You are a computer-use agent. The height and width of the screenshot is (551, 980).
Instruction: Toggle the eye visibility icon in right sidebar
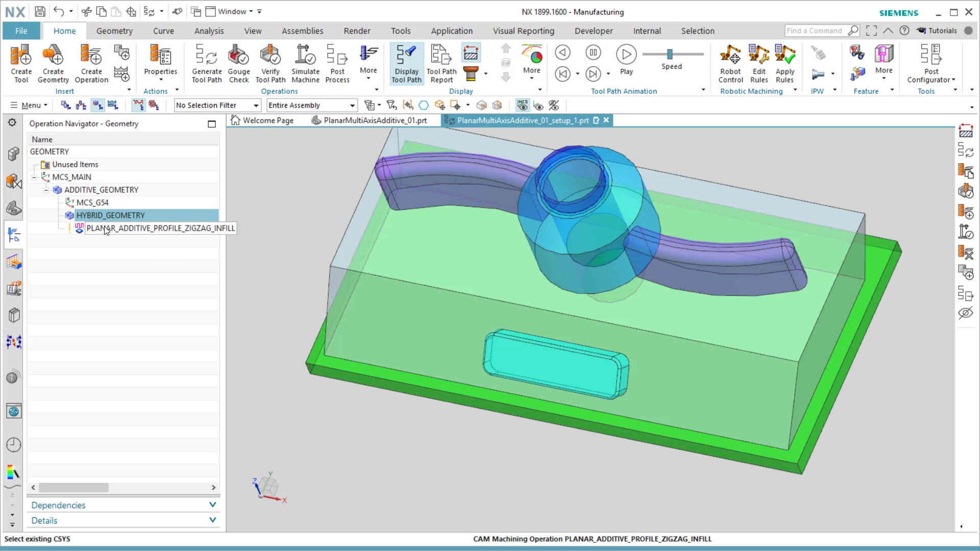coord(966,313)
